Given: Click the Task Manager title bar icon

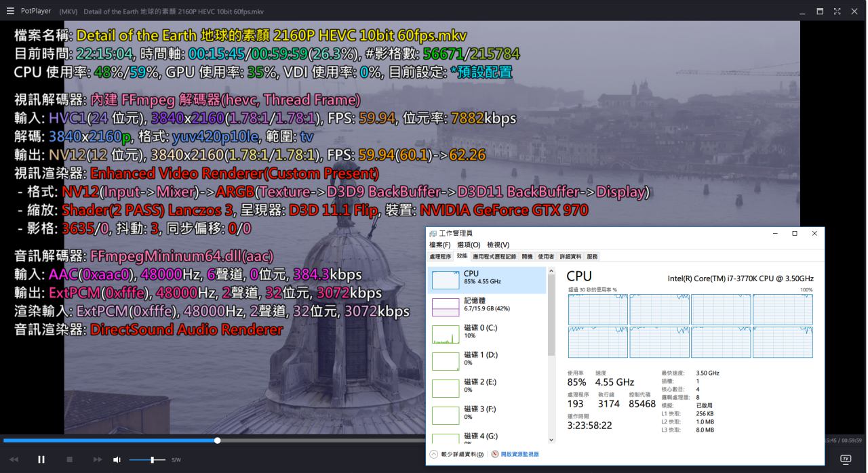Looking at the screenshot, I should (x=433, y=233).
